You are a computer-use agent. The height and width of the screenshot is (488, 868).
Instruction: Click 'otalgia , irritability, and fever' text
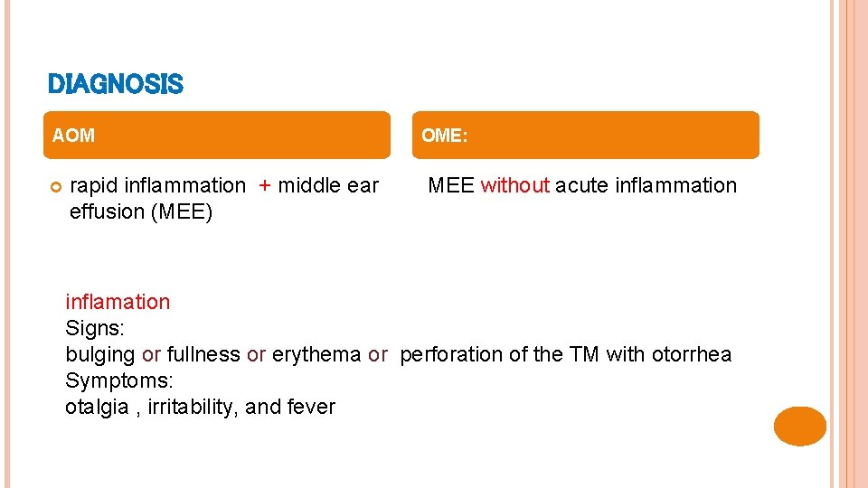[200, 407]
